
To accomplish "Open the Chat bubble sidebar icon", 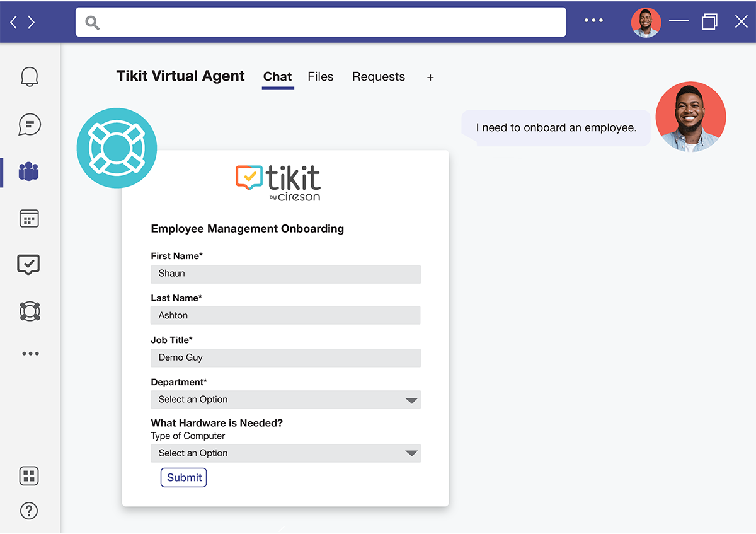I will pyautogui.click(x=30, y=124).
